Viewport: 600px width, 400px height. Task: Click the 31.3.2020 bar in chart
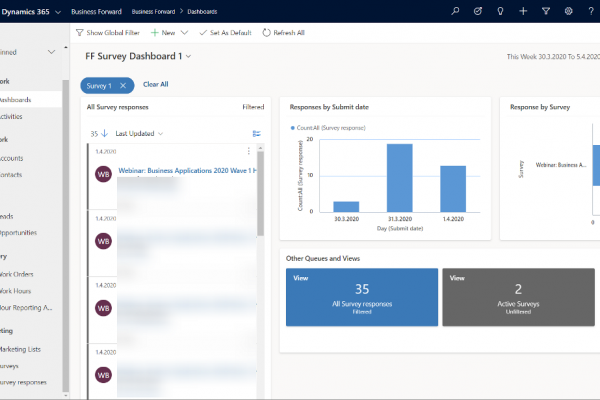pyautogui.click(x=399, y=178)
